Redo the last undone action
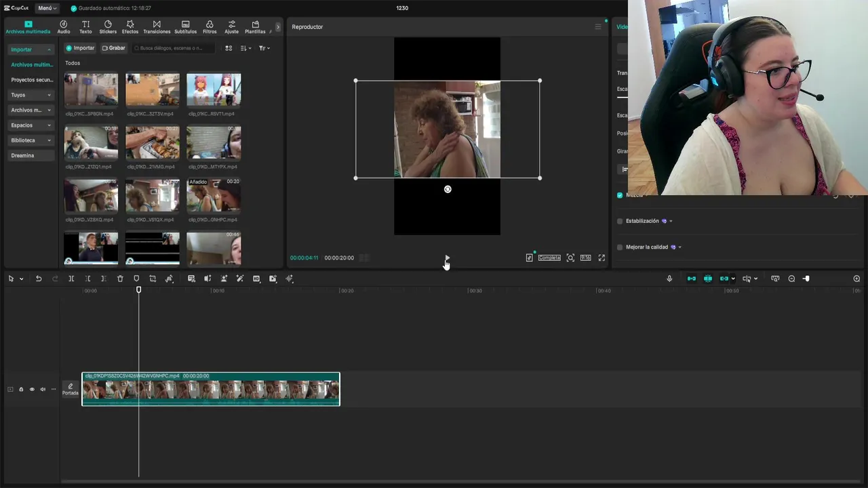This screenshot has width=868, height=488. [x=55, y=279]
